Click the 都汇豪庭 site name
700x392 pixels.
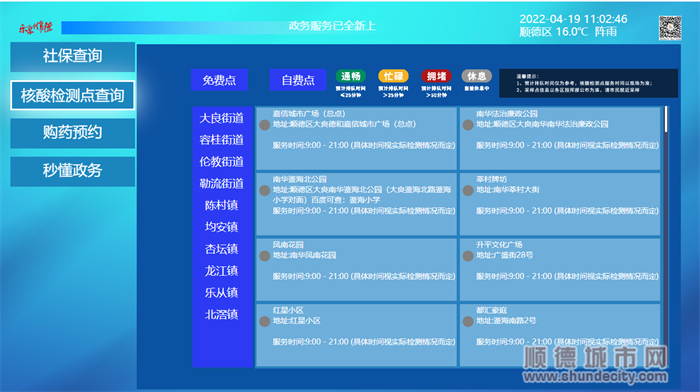coord(491,310)
